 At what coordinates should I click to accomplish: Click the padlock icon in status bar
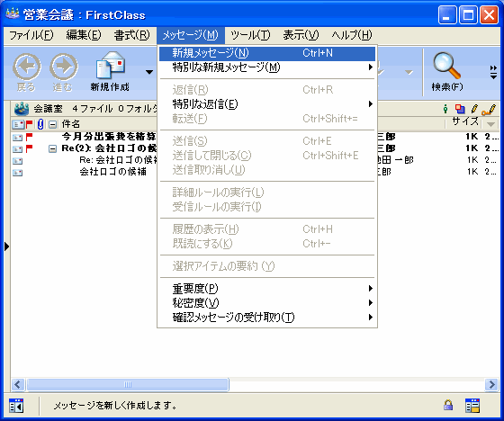point(448,405)
